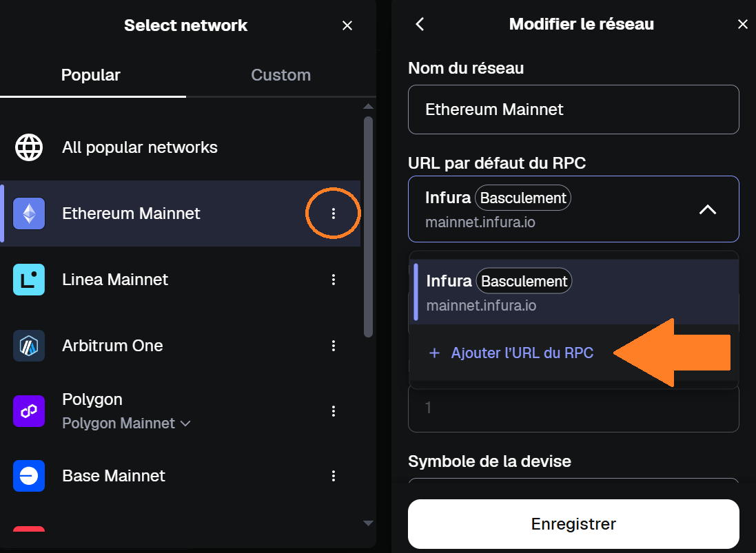
Task: Switch to the Custom tab
Action: pos(280,75)
